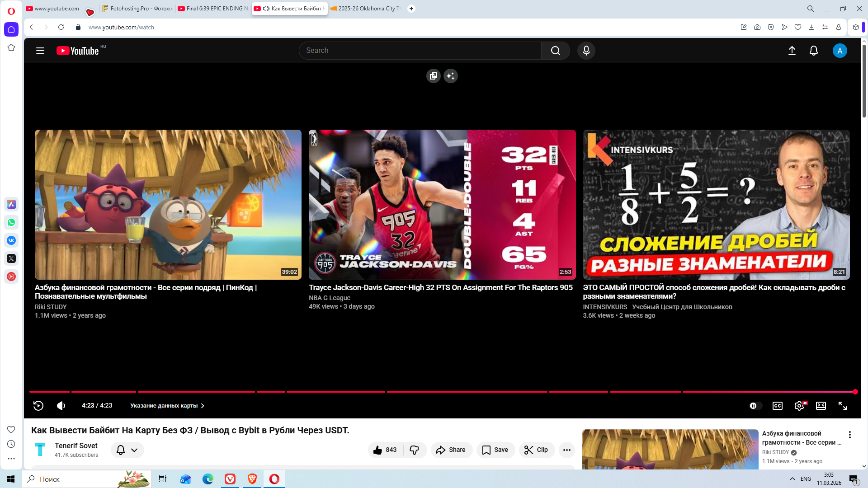The image size is (868, 488).
Task: Toggle the autoplay switch in player
Action: point(755,406)
